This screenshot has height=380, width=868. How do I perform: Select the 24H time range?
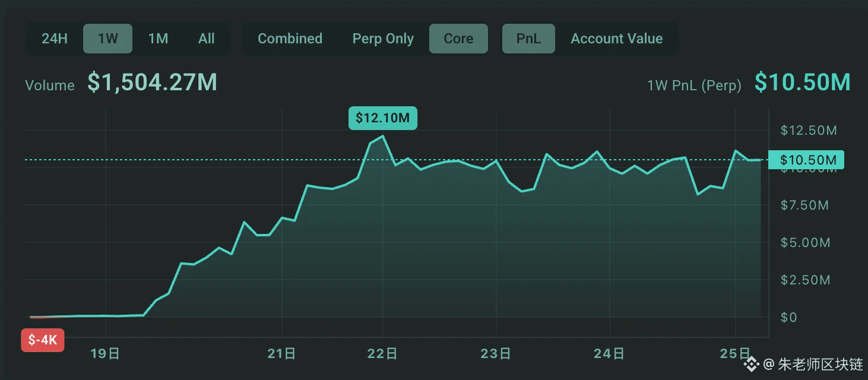[55, 39]
